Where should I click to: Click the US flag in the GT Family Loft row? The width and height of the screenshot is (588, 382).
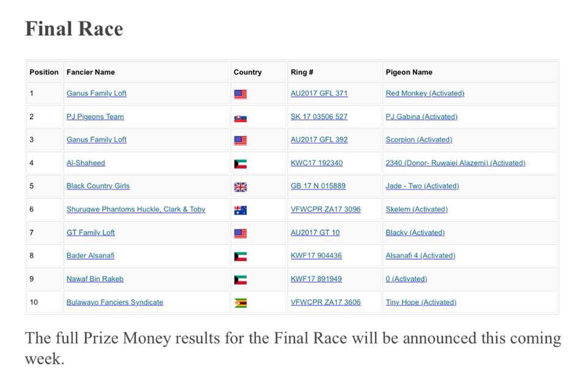(240, 233)
